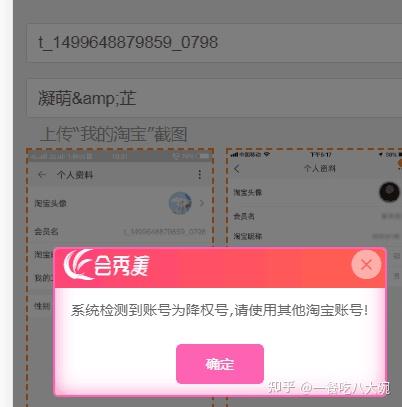The width and height of the screenshot is (402, 407).
Task: Expand the chevron next to 淘宝头像
Action: pos(202,203)
